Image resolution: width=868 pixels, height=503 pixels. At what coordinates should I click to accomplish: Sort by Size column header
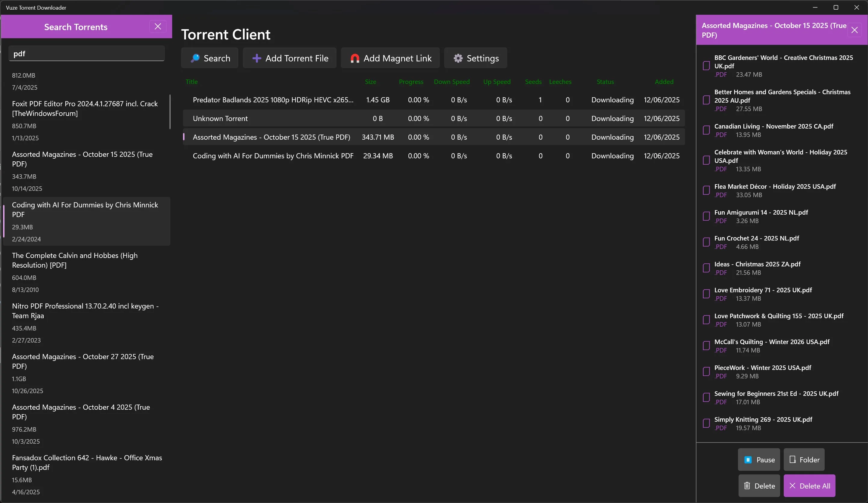370,82
